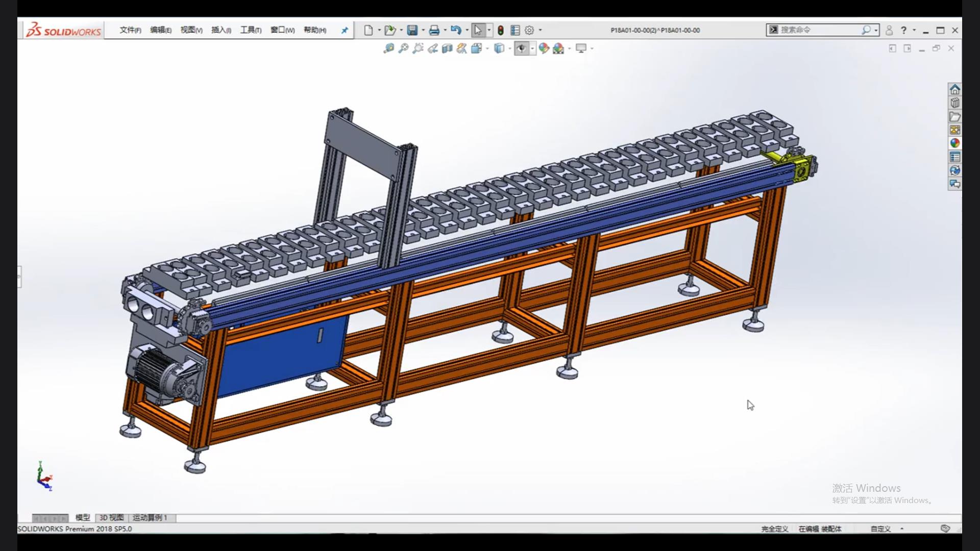Expand the Save dropdown arrow

click(x=423, y=30)
